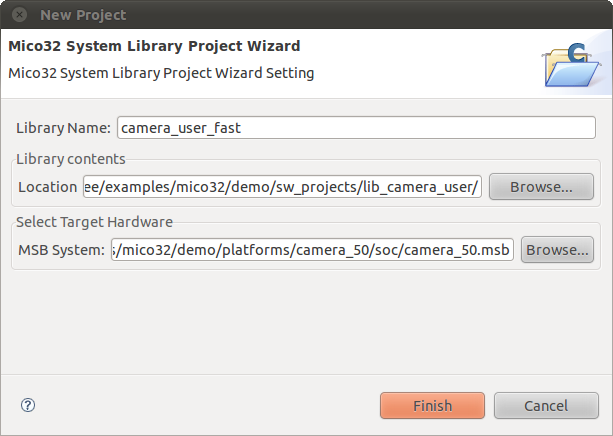
Task: Place cursor after camera_50.msb path text
Action: click(509, 249)
